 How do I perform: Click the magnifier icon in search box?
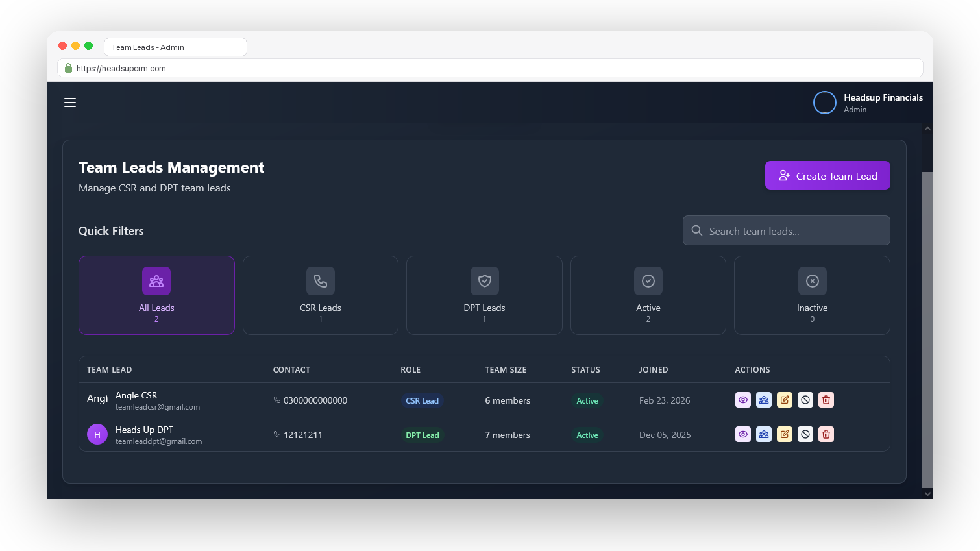click(697, 230)
